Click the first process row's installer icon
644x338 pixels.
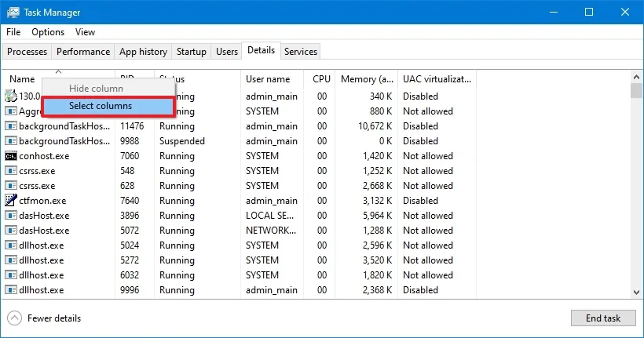pyautogui.click(x=11, y=96)
